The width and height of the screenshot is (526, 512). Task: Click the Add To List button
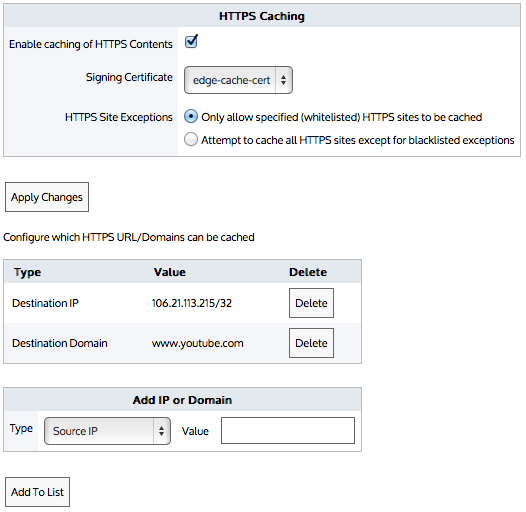pyautogui.click(x=37, y=492)
